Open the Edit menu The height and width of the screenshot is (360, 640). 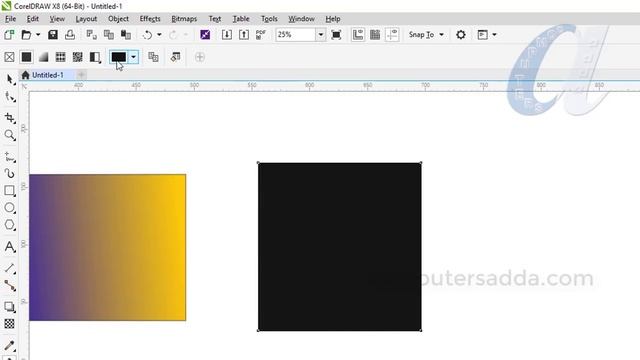(x=33, y=19)
